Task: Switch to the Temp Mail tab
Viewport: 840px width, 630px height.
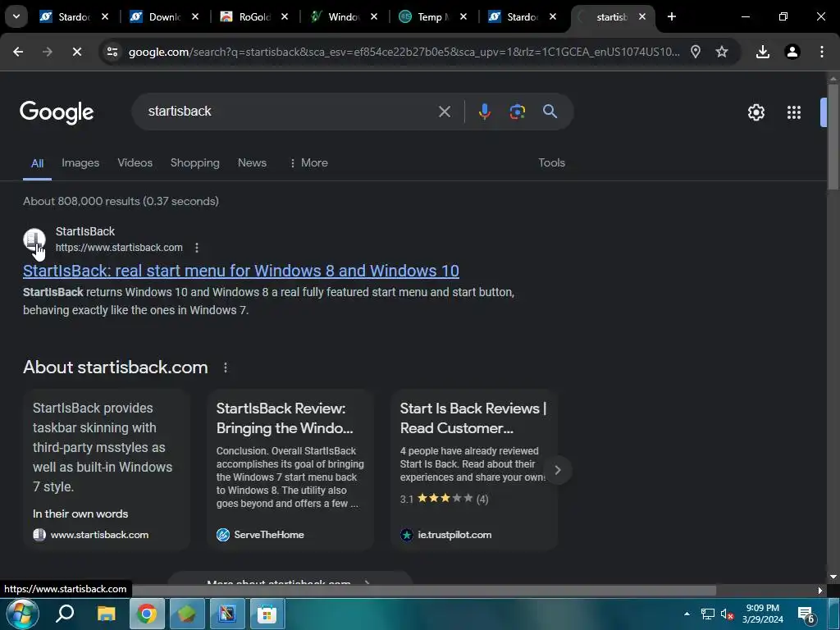Action: 432,16
